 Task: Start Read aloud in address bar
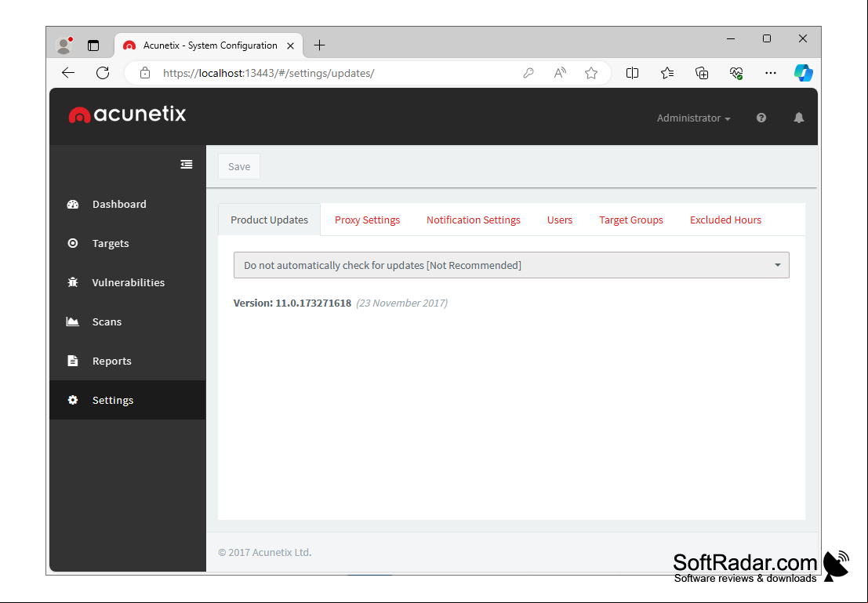pos(560,73)
